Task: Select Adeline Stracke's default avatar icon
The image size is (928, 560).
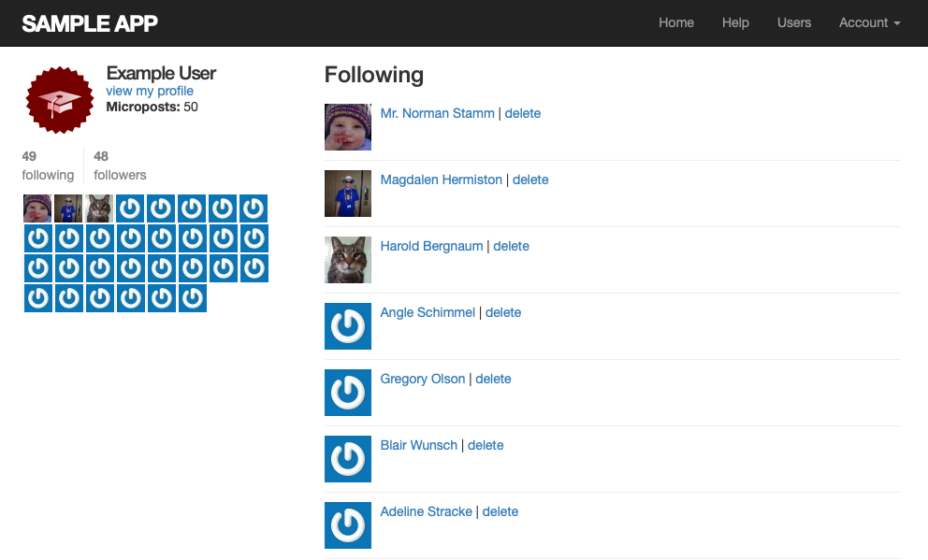Action: [348, 525]
